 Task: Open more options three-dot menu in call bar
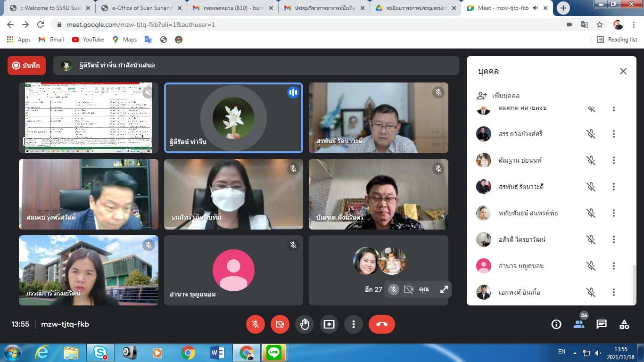click(354, 324)
